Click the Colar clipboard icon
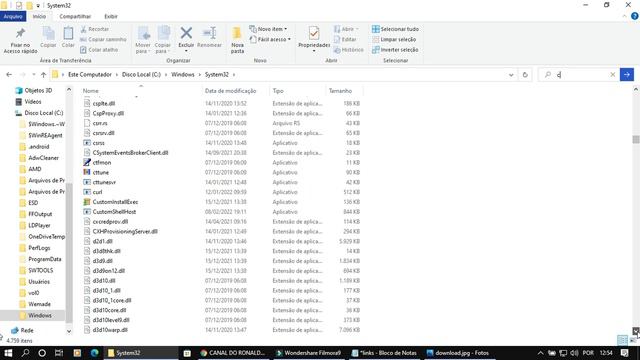Viewport: 640px width, 360px height. click(x=68, y=34)
